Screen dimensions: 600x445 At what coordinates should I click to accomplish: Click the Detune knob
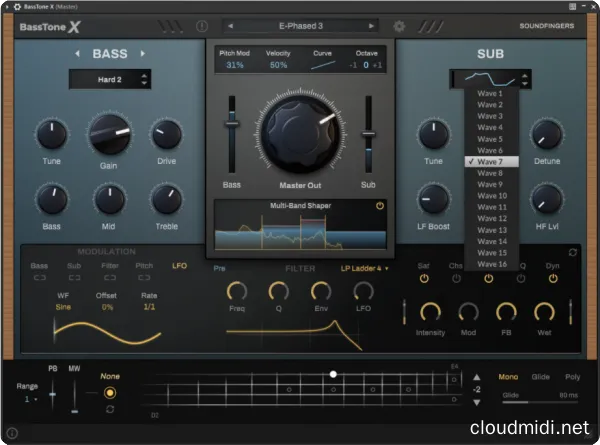click(x=547, y=135)
